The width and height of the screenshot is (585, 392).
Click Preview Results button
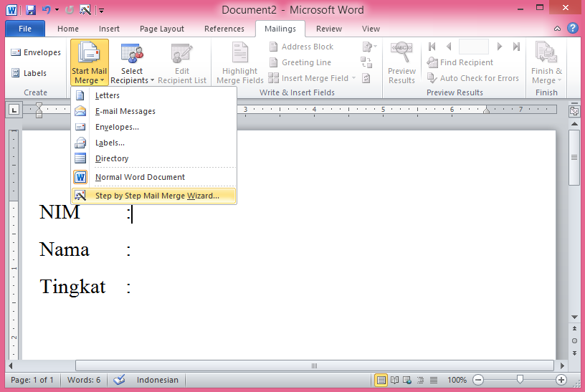[401, 62]
